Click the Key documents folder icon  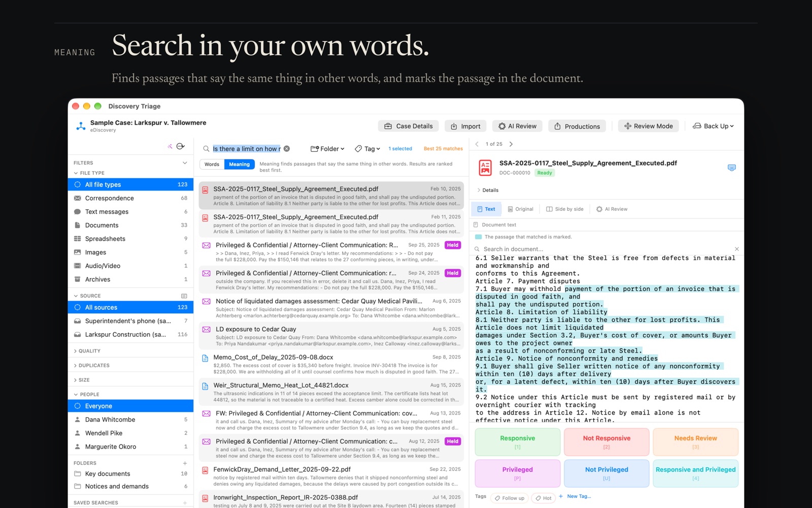(x=78, y=473)
